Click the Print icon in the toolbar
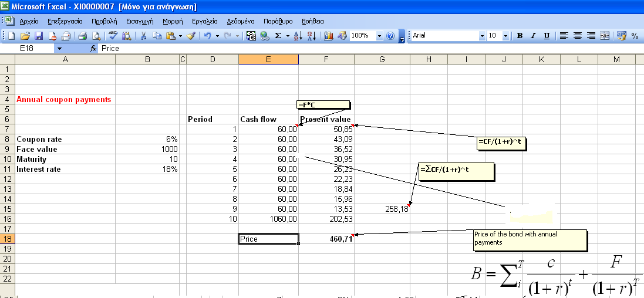This screenshot has width=644, height=298. [x=66, y=36]
